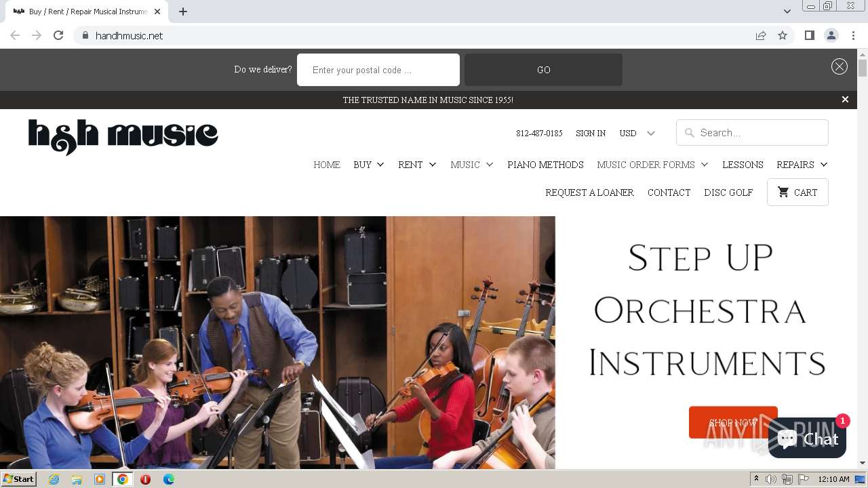
Task: Open the Shopify Chat widget
Action: (x=807, y=439)
